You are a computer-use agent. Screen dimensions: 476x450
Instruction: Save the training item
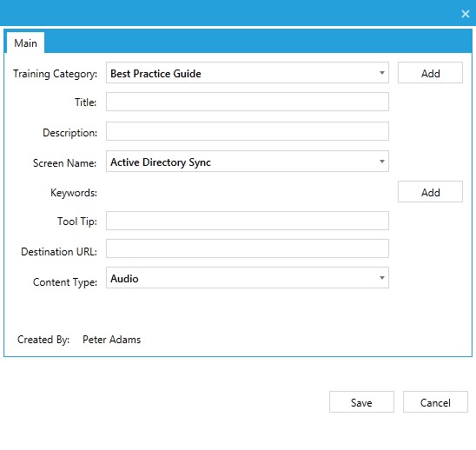point(361,402)
